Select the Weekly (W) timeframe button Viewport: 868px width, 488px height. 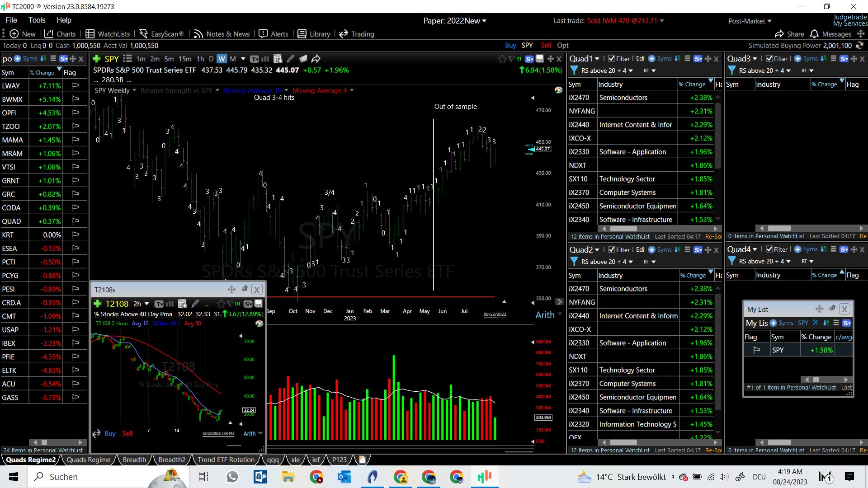pos(222,59)
